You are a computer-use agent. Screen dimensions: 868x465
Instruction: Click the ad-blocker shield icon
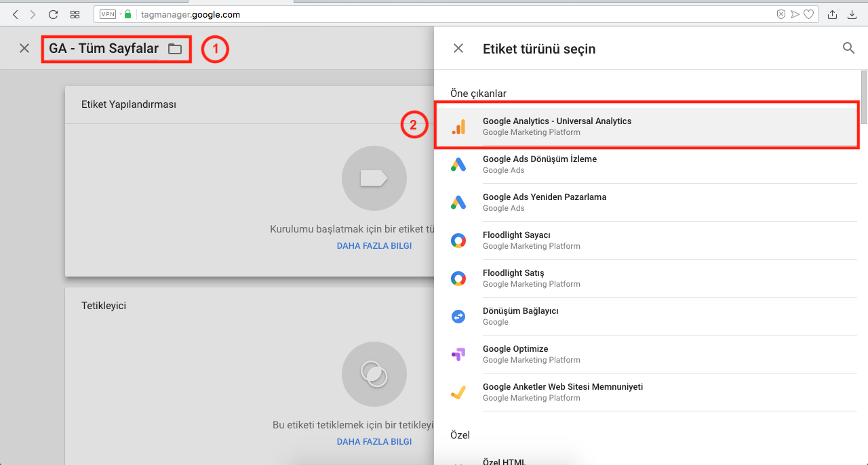click(x=781, y=14)
